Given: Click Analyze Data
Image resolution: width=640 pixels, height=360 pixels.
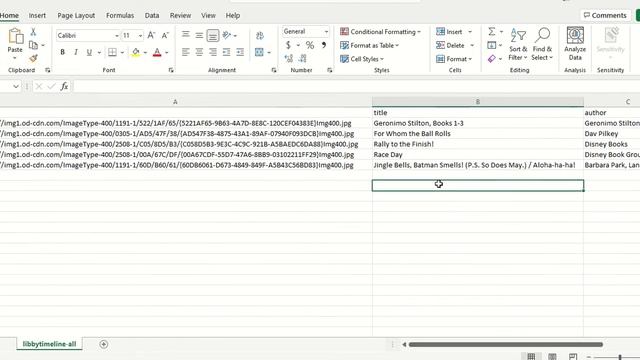Looking at the screenshot, I should tap(575, 44).
